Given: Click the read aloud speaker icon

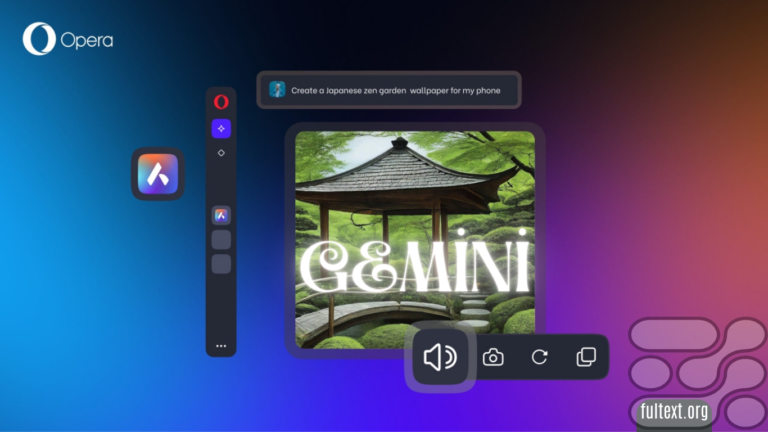Looking at the screenshot, I should [x=440, y=357].
